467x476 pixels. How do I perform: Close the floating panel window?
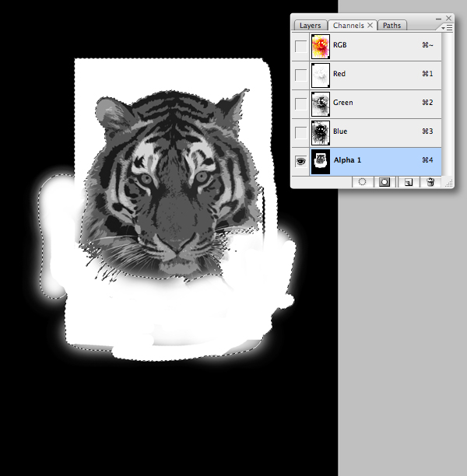448,18
